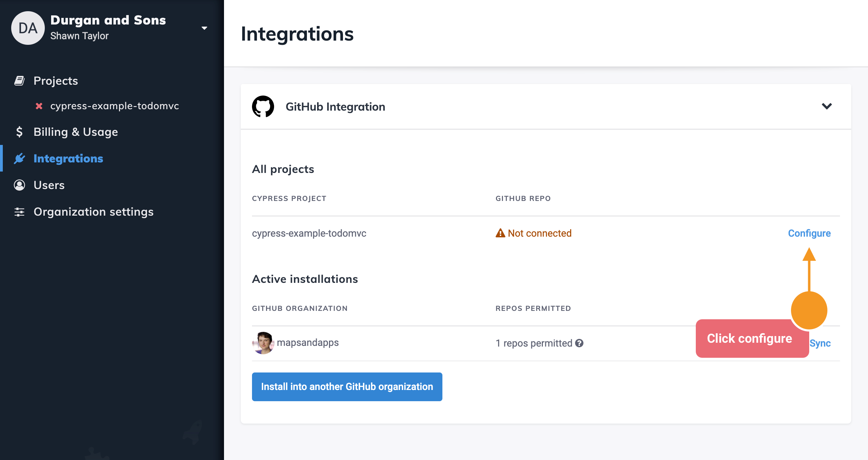Image resolution: width=868 pixels, height=460 pixels.
Task: Collapse the GitHub Integration panel chevron
Action: point(827,106)
